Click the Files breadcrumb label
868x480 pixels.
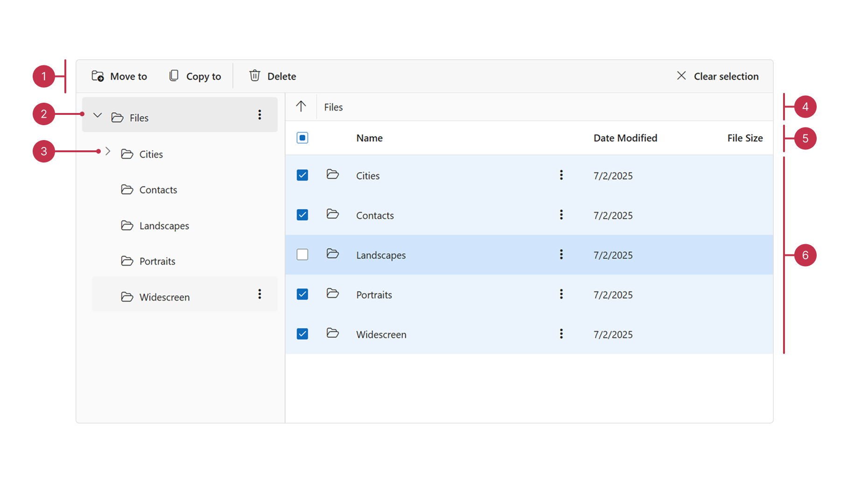(x=333, y=106)
